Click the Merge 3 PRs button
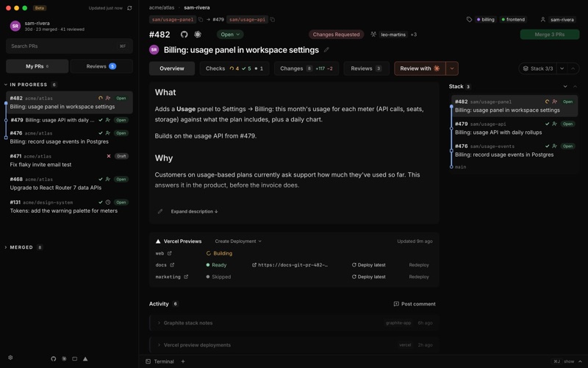Image resolution: width=588 pixels, height=368 pixels. click(549, 35)
